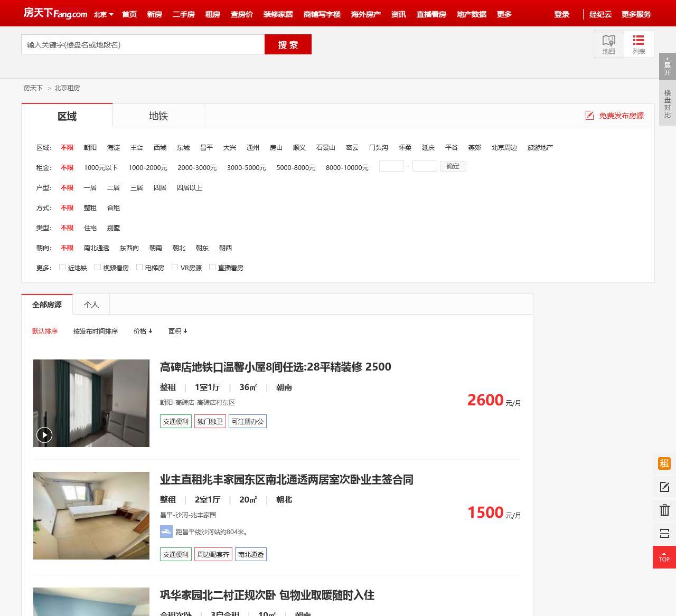676x616 pixels.
Task: Click the sidebar compare icon
Action: [664, 533]
